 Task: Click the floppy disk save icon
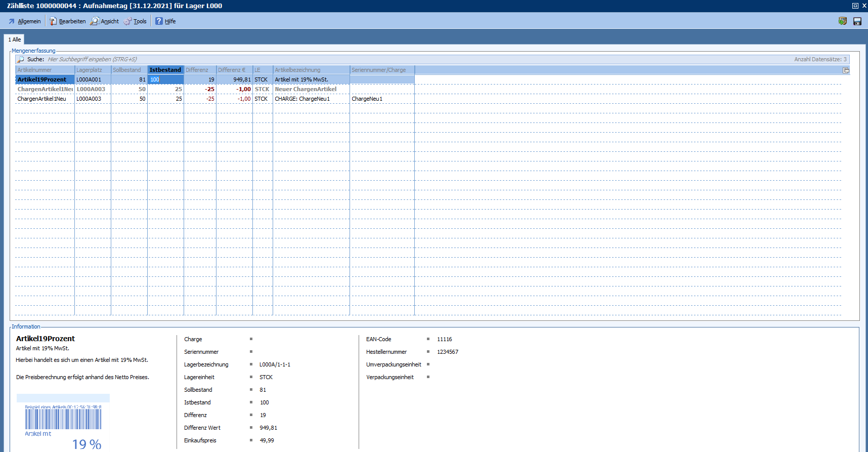point(857,21)
